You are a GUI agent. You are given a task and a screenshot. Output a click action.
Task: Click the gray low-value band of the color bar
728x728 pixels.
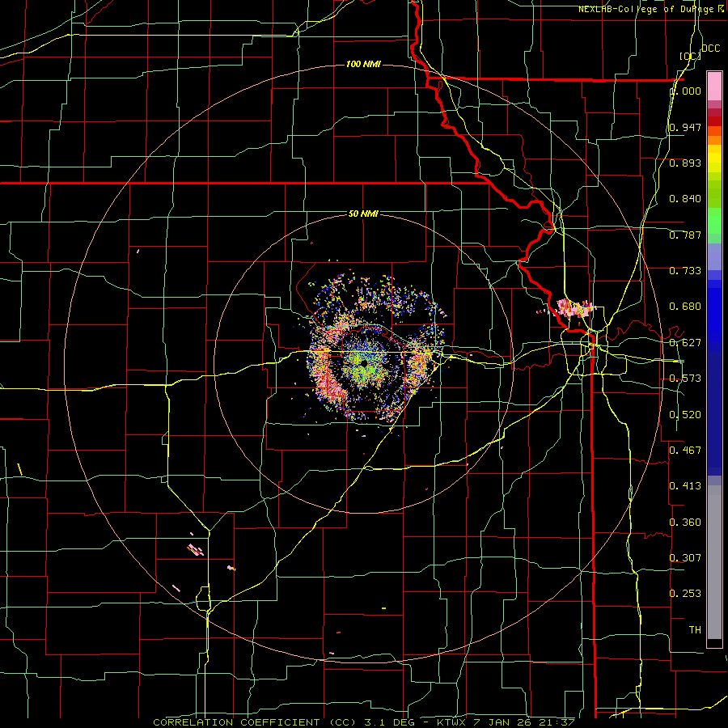coord(714,563)
